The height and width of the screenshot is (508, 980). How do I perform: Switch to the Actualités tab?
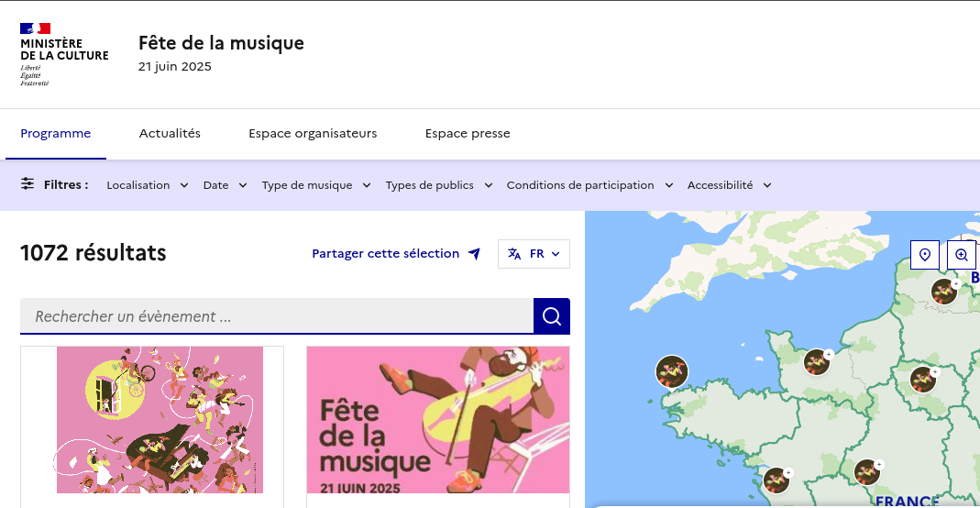pos(170,134)
